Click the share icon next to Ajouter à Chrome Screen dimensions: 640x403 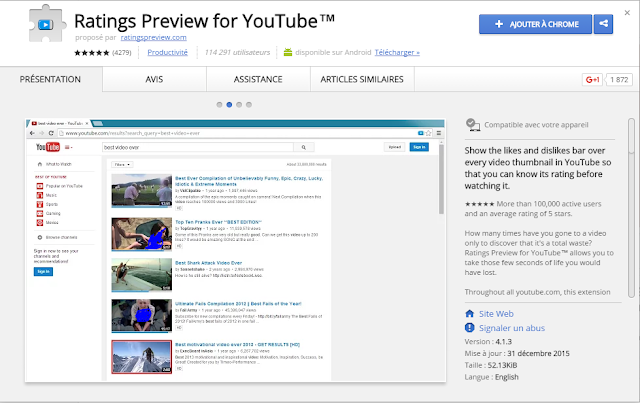tap(603, 24)
